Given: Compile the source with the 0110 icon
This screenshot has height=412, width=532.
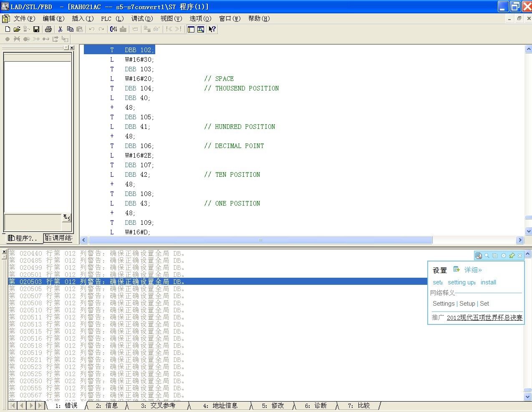Looking at the screenshot, I should coord(113,29).
